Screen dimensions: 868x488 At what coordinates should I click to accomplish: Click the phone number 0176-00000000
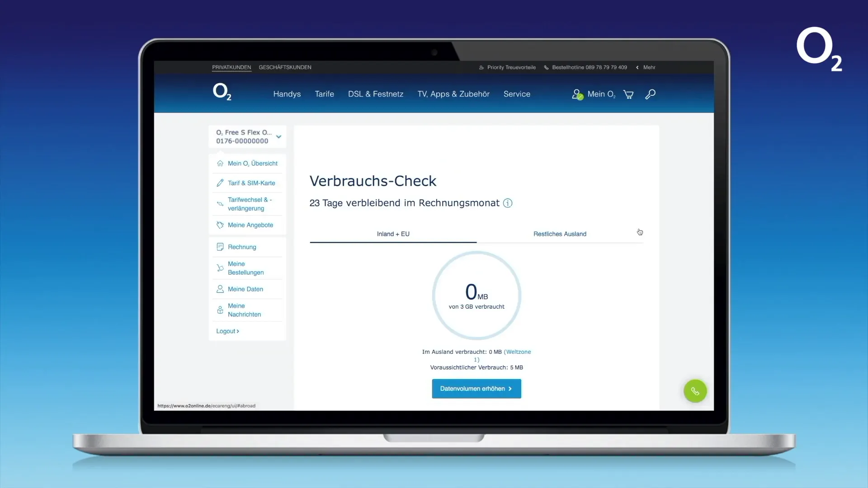point(242,141)
